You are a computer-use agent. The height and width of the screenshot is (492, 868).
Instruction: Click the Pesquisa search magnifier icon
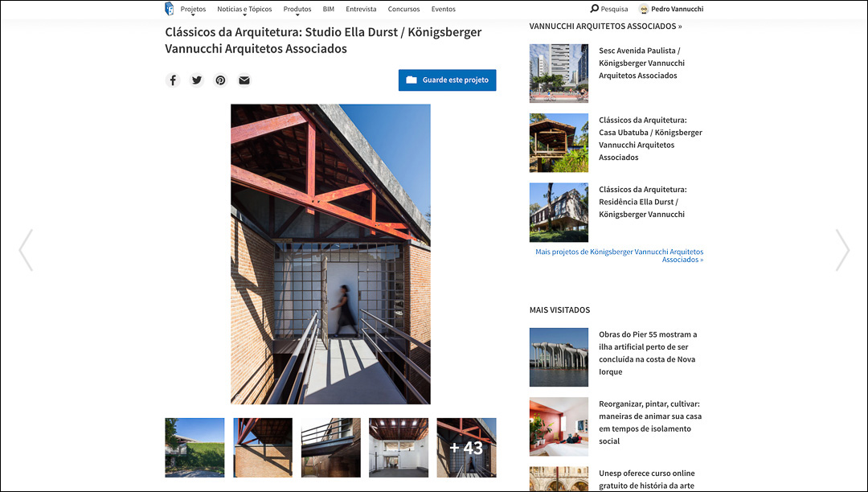pos(595,9)
